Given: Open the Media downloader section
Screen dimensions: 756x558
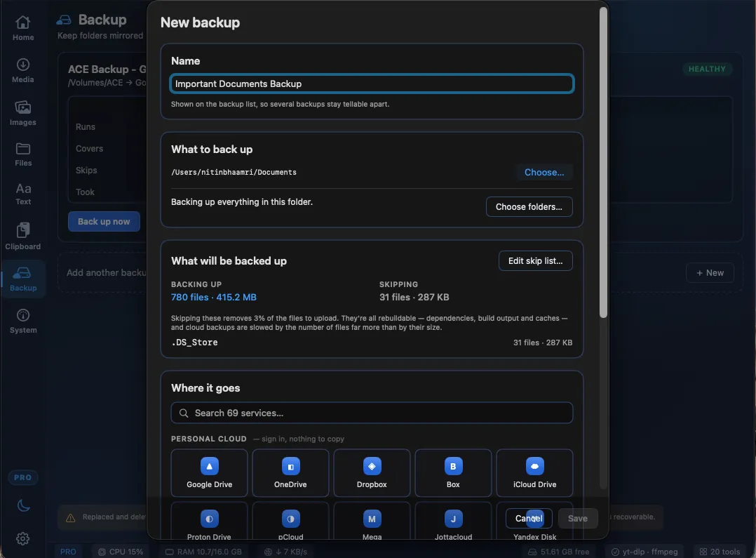Looking at the screenshot, I should (x=22, y=70).
